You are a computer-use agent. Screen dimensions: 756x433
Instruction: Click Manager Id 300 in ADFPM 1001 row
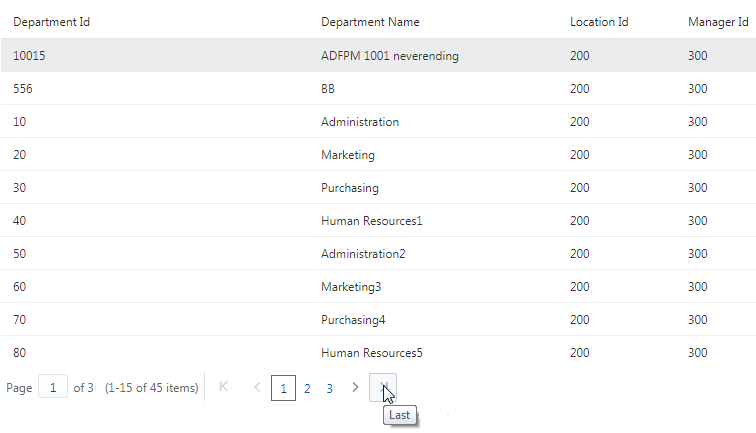pyautogui.click(x=698, y=55)
